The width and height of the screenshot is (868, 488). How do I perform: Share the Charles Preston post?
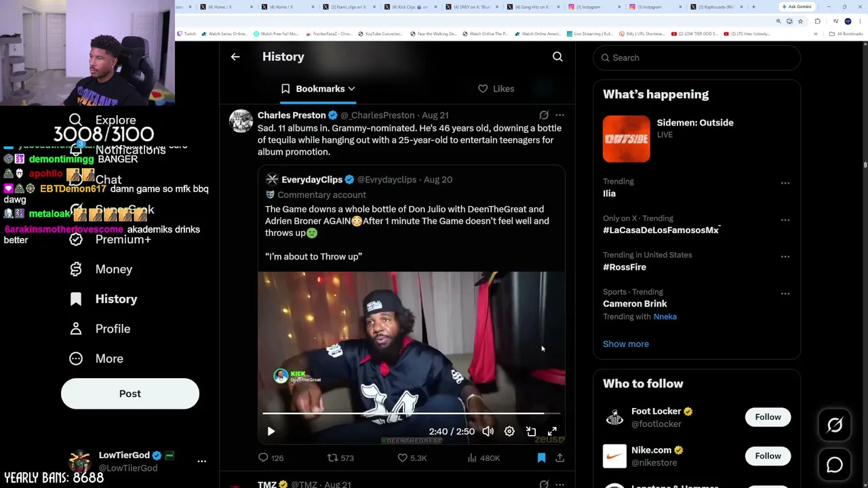(x=559, y=458)
